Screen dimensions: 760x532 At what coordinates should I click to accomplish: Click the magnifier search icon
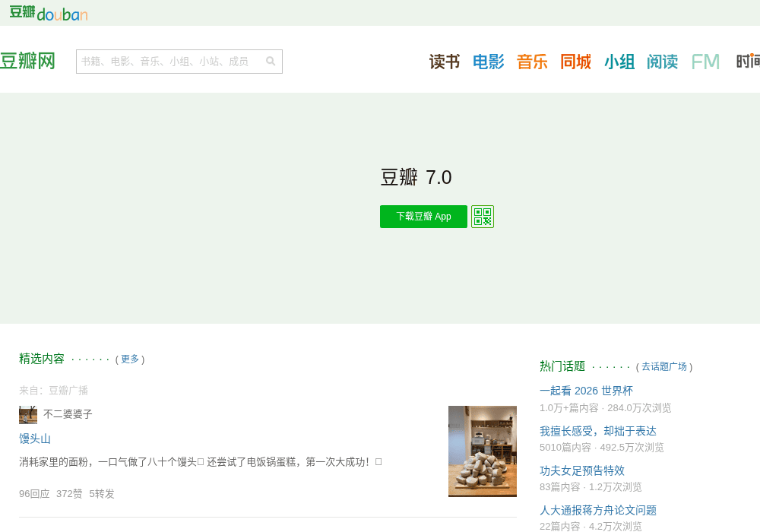coord(271,61)
